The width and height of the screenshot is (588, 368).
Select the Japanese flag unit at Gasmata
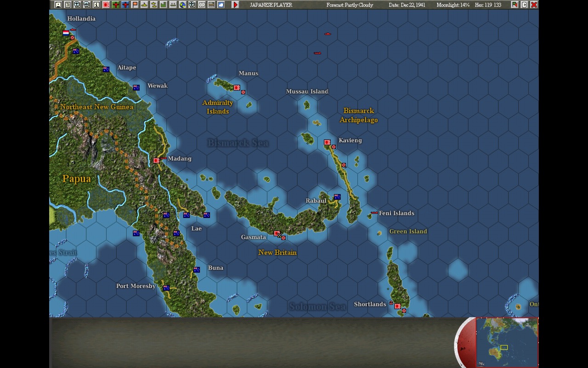pos(277,234)
